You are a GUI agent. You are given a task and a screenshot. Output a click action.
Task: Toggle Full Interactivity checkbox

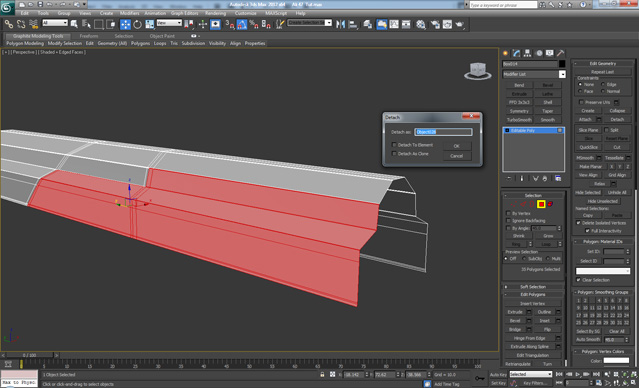587,231
